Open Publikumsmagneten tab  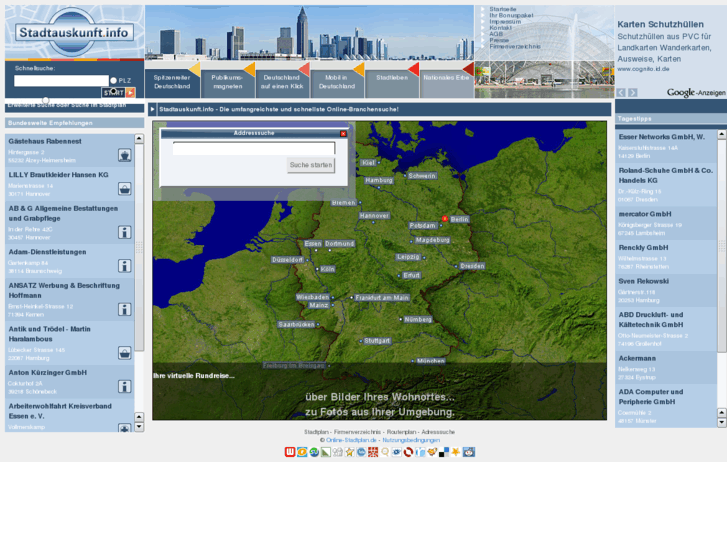[x=227, y=82]
